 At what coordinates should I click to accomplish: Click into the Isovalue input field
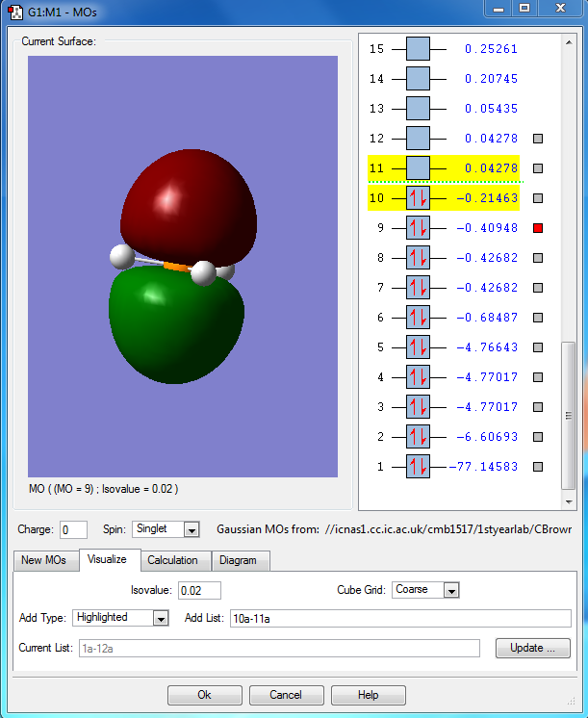pos(200,590)
